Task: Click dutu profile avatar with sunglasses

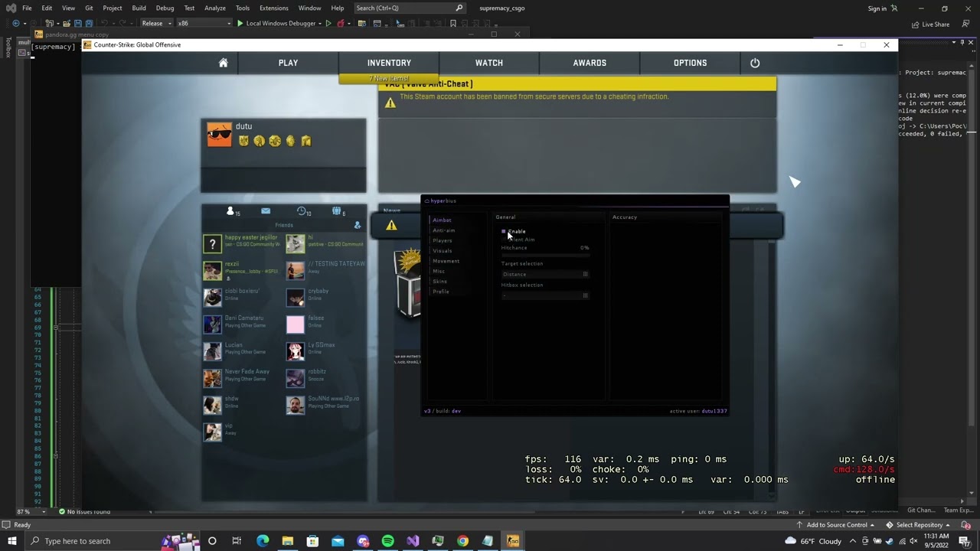Action: [219, 135]
